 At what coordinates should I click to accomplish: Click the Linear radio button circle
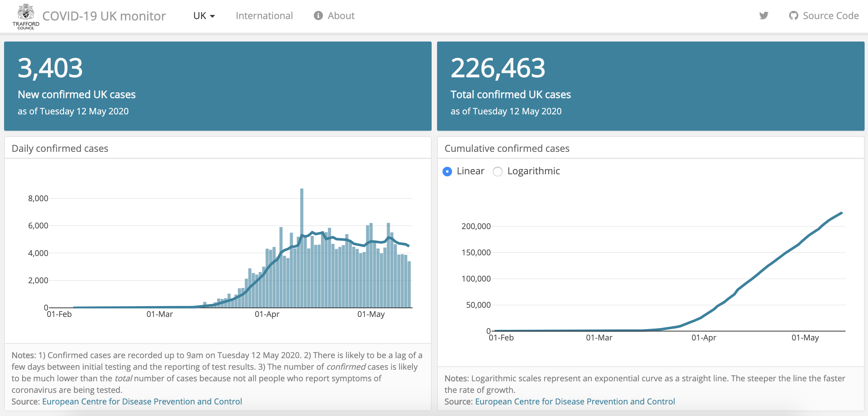click(x=447, y=172)
